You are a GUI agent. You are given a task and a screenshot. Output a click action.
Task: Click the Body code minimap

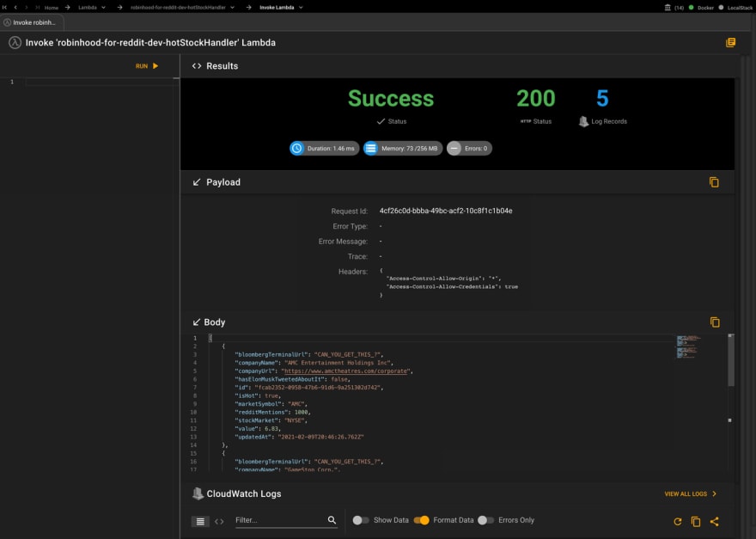coord(688,347)
